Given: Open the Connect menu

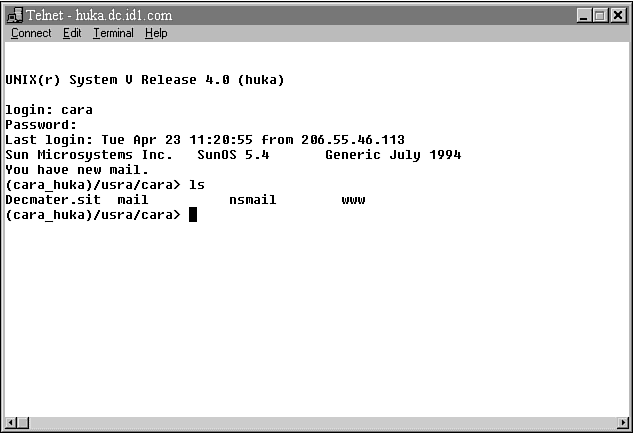Looking at the screenshot, I should (x=31, y=33).
